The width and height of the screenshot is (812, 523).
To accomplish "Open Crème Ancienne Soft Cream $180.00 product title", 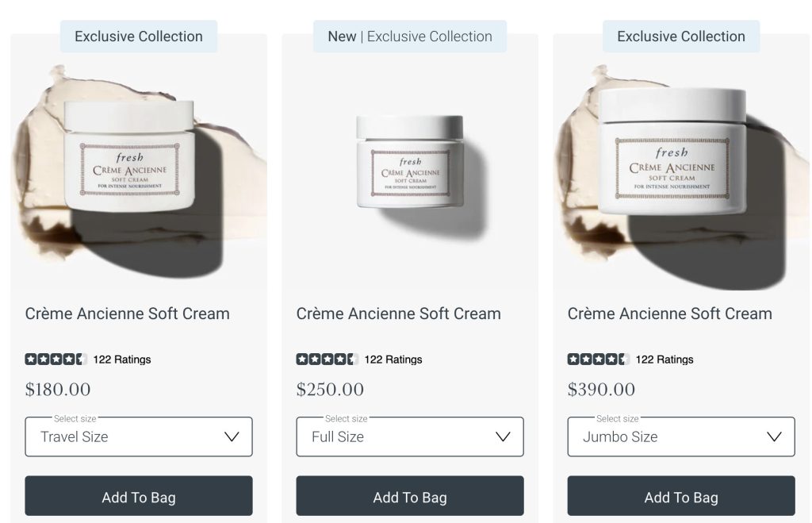I will [x=128, y=313].
